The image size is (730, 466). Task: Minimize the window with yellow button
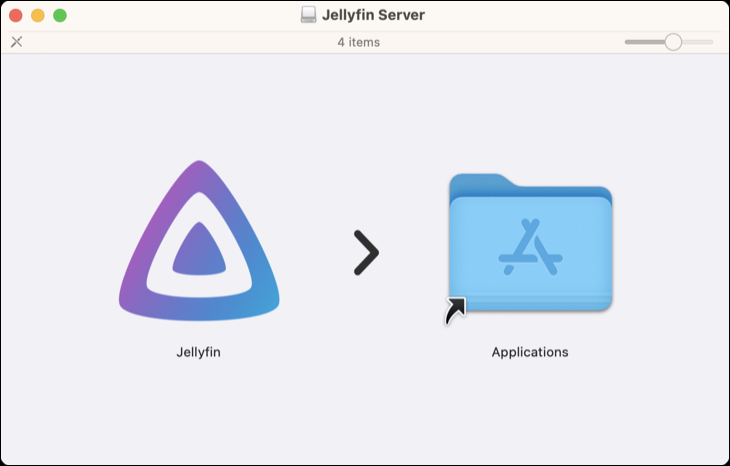(x=38, y=15)
